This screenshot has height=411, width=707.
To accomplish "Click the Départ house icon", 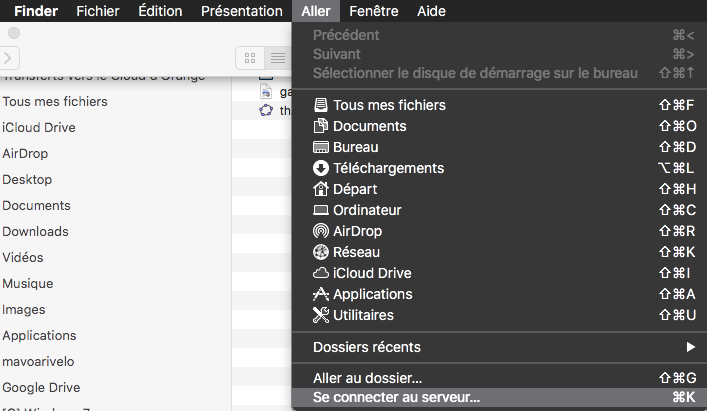I will (x=320, y=189).
